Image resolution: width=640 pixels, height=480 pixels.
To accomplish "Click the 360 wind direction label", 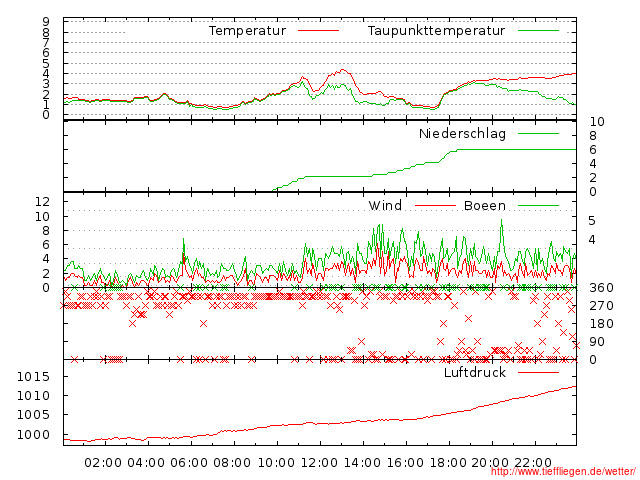I will (x=601, y=288).
